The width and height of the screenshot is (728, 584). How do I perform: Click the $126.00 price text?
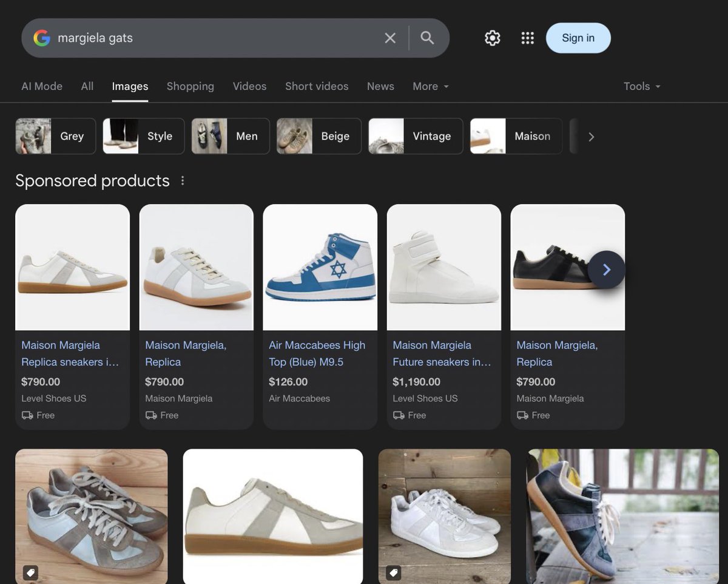coord(288,382)
